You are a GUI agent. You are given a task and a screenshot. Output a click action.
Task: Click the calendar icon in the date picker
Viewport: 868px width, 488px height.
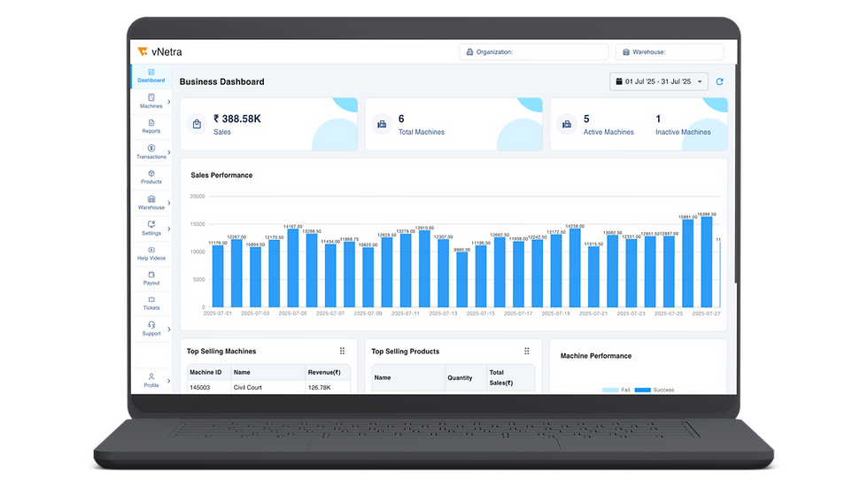(619, 81)
